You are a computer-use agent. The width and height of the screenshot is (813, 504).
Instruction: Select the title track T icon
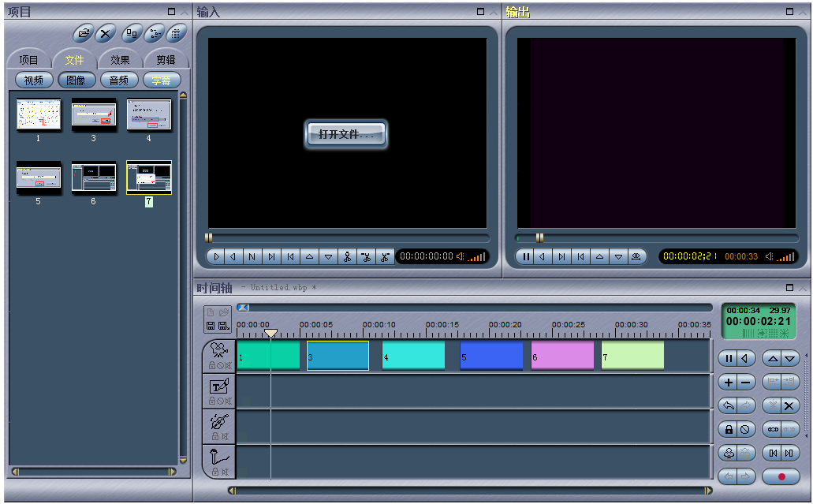(218, 386)
